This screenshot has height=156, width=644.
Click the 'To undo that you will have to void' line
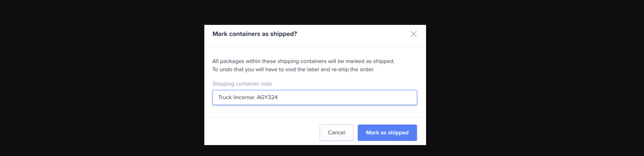(293, 69)
